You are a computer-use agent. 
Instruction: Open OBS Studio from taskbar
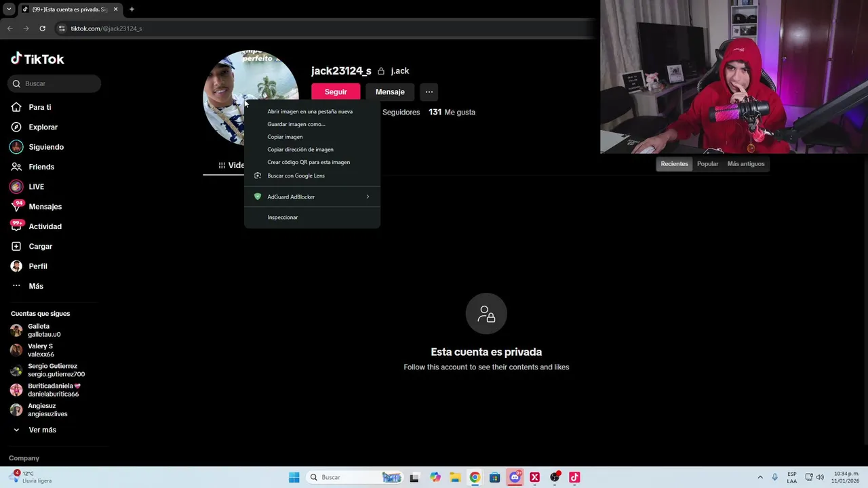click(555, 477)
